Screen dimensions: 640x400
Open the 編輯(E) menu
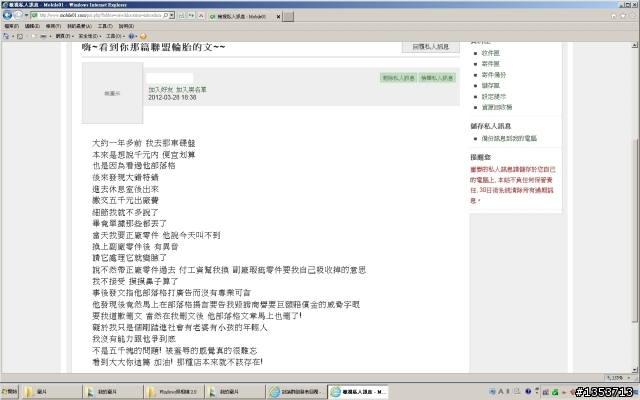pos(32,26)
